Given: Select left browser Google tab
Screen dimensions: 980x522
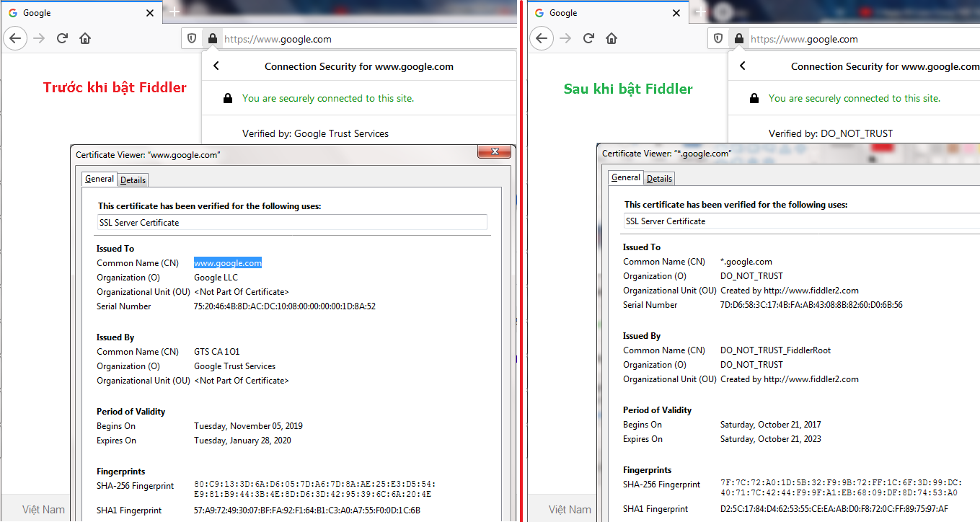Looking at the screenshot, I should [x=81, y=13].
